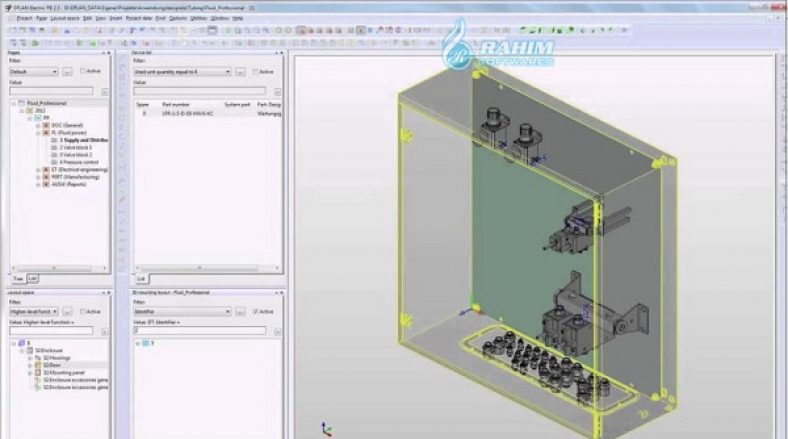Screen dimensions: 788x439
Task: Switch to the List tab in Pages panel
Action: 33,278
